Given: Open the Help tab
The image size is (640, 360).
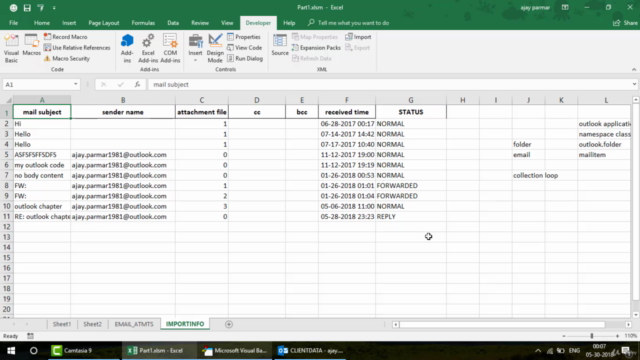Looking at the screenshot, I should pyautogui.click(x=289, y=23).
